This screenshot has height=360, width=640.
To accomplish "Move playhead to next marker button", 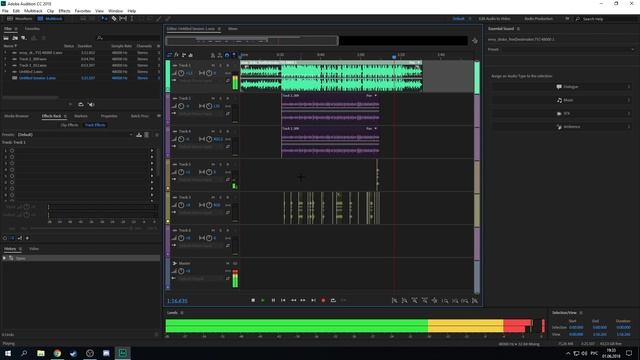I will click(313, 300).
